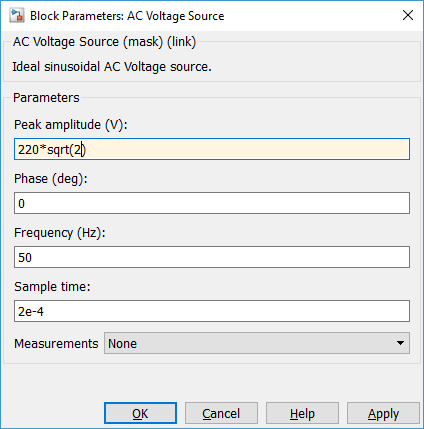Click the Block Parameters title bar text
424x429 pixels.
[x=127, y=16]
